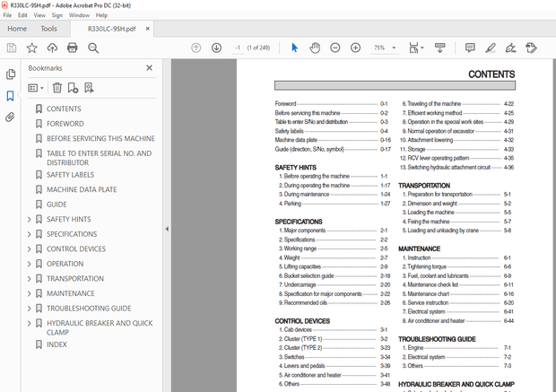This screenshot has height=392, width=556.
Task: Close the Bookmarks panel
Action: click(149, 68)
